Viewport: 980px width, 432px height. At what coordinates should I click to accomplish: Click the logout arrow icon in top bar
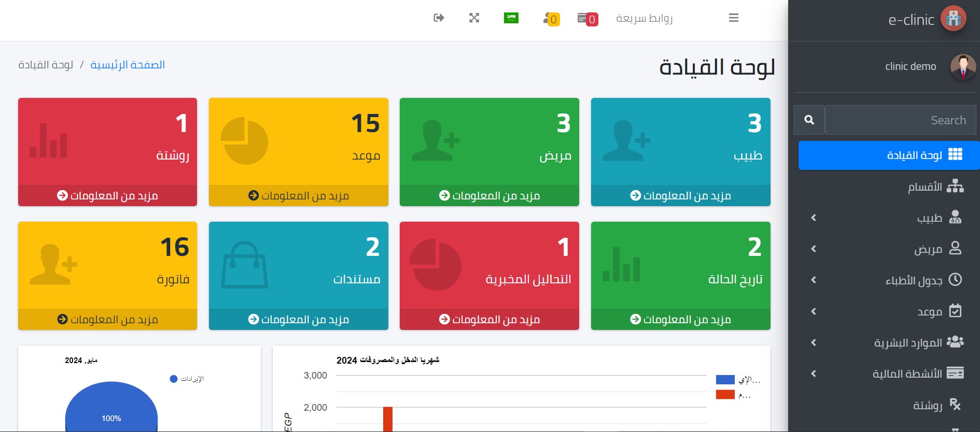click(x=439, y=18)
